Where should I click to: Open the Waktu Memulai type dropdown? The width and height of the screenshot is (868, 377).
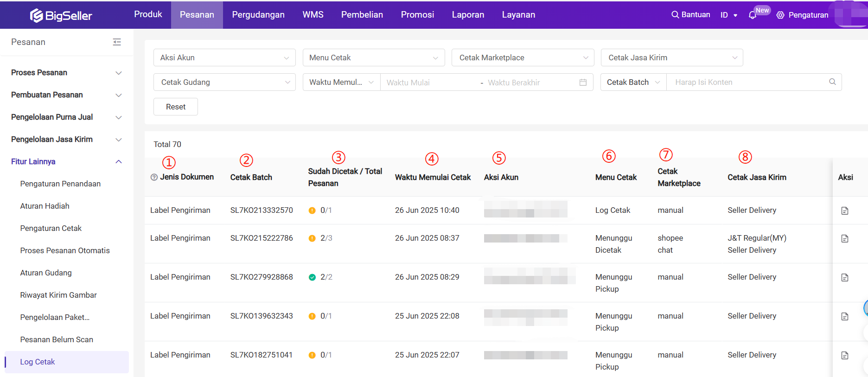point(342,82)
